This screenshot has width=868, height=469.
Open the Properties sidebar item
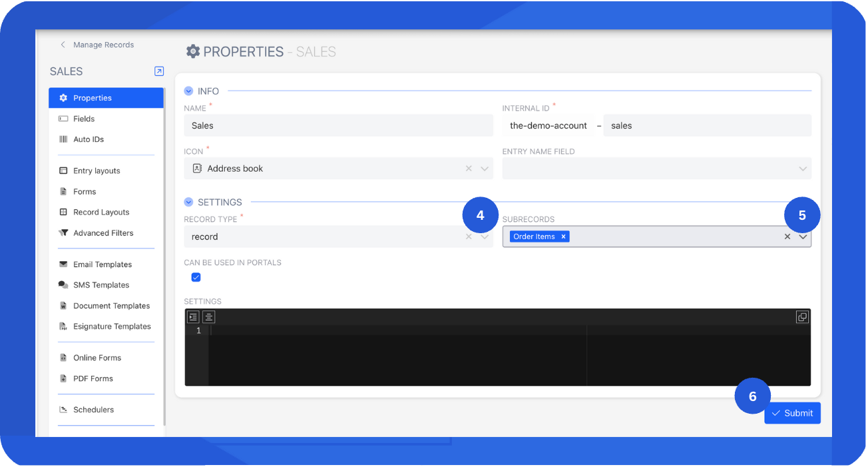(106, 98)
